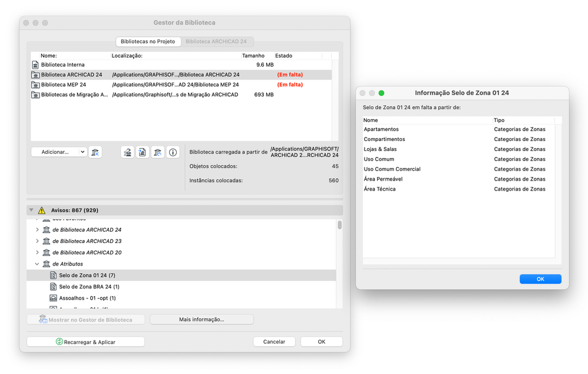Click the object icon of Selo de Zona BRA 24
Viewport: 588px width, 374px height.
pyautogui.click(x=53, y=287)
